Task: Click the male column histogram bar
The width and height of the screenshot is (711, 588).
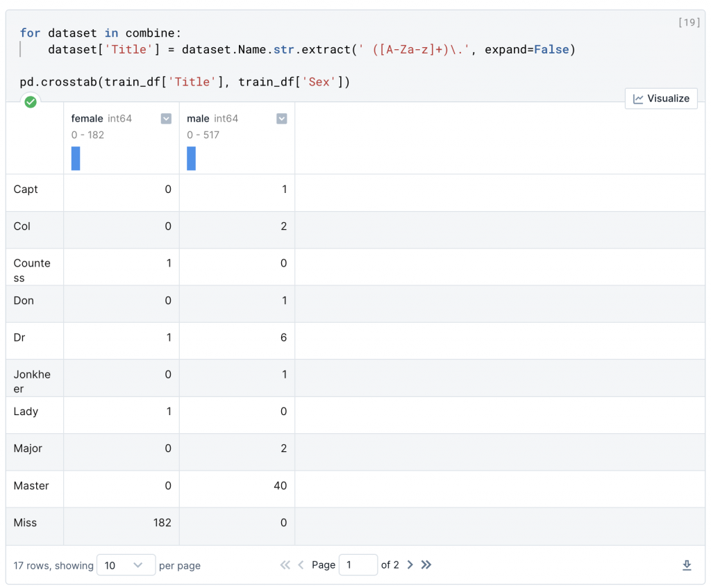Action: pos(191,158)
